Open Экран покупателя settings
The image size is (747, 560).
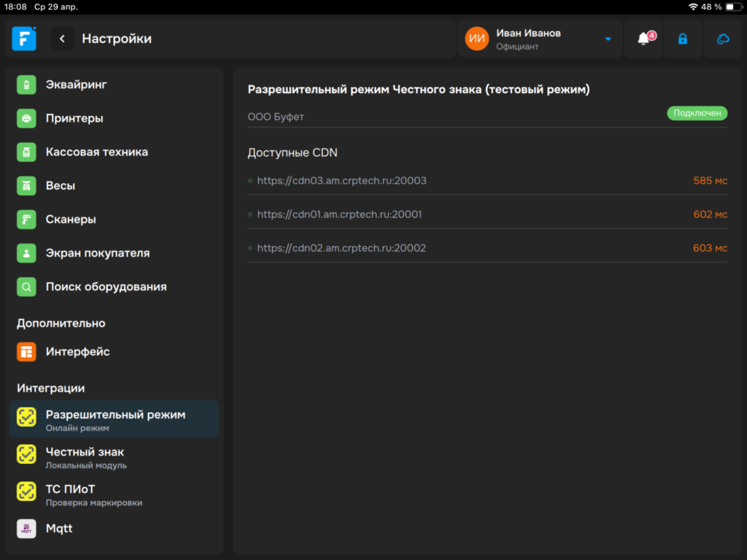coord(114,253)
